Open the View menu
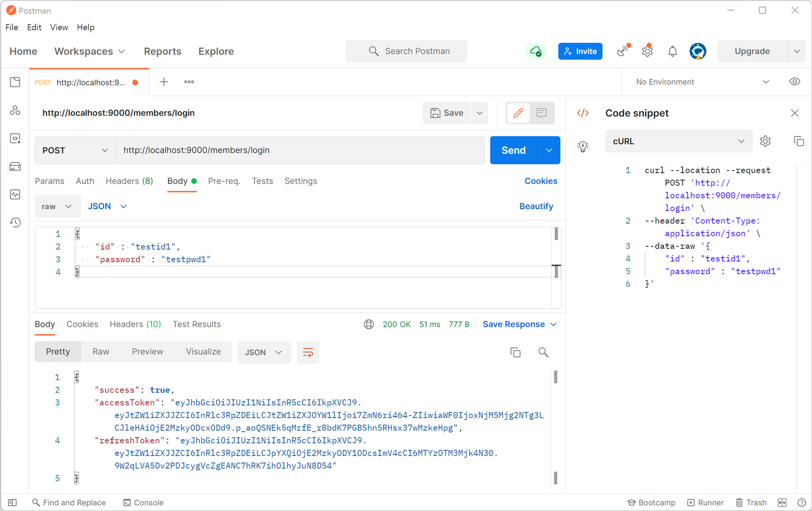Image resolution: width=812 pixels, height=511 pixels. [59, 27]
